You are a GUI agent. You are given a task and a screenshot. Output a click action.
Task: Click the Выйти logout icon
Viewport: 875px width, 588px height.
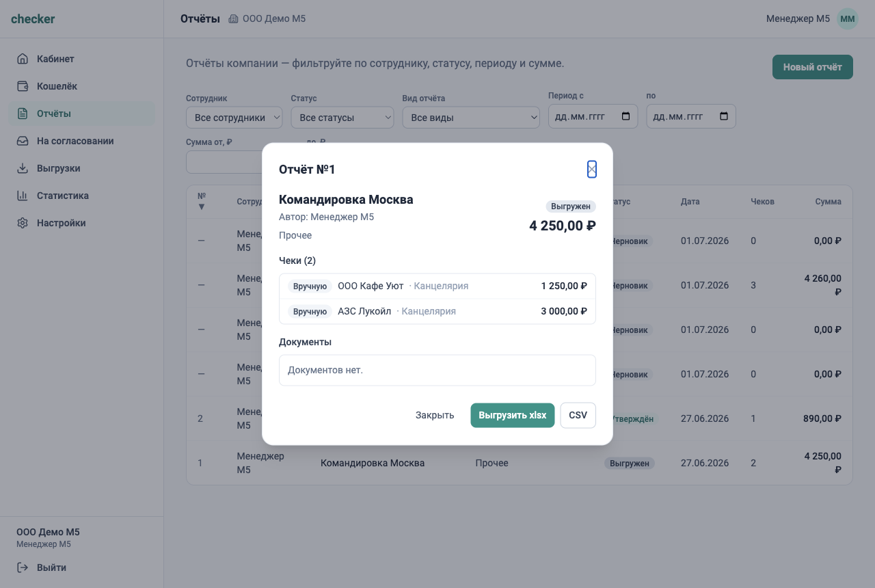point(23,567)
